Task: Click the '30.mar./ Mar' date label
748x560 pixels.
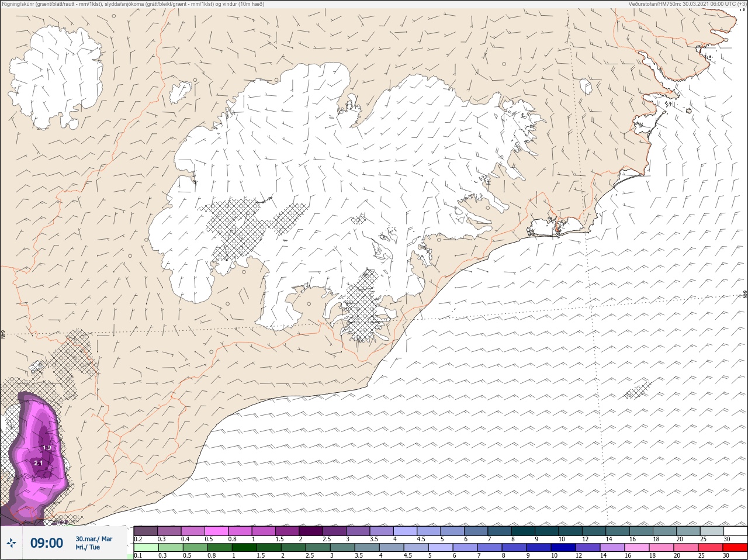Action: click(x=94, y=539)
